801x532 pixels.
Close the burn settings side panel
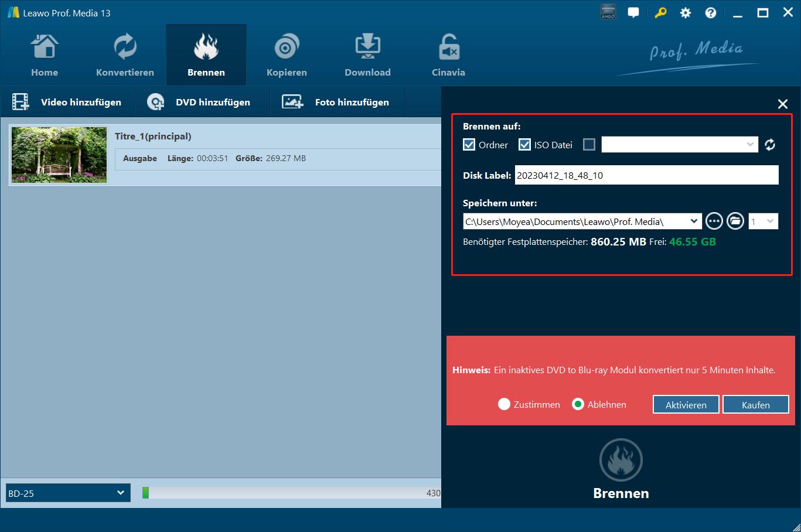click(x=782, y=104)
